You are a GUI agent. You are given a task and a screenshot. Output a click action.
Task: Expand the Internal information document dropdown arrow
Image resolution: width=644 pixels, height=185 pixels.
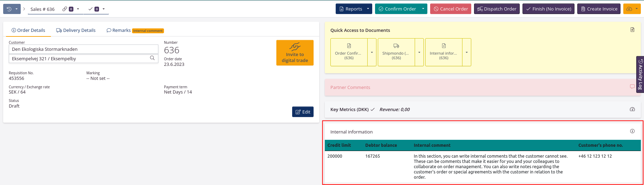467,52
